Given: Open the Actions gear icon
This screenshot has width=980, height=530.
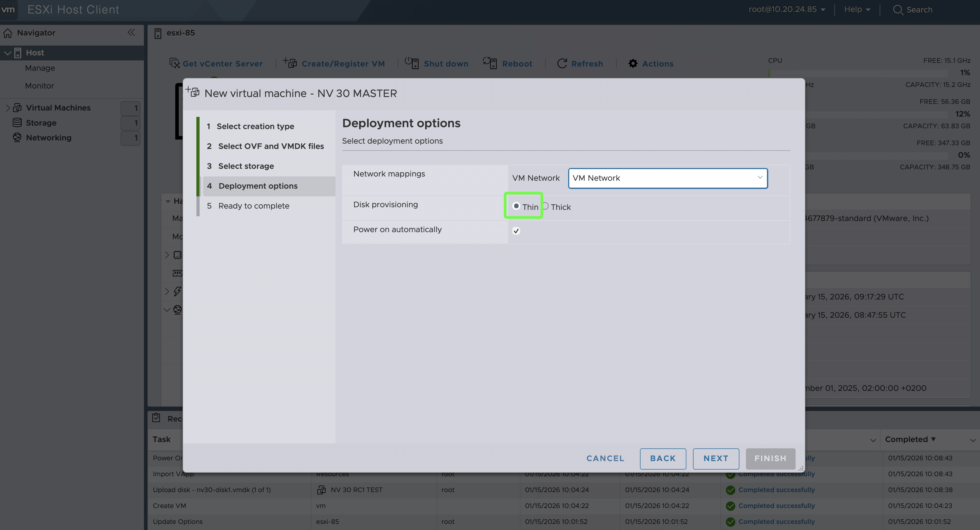Looking at the screenshot, I should pos(633,63).
